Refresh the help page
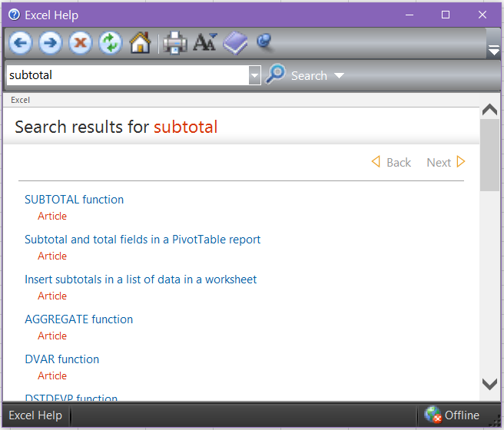The height and width of the screenshot is (430, 504). coord(111,43)
